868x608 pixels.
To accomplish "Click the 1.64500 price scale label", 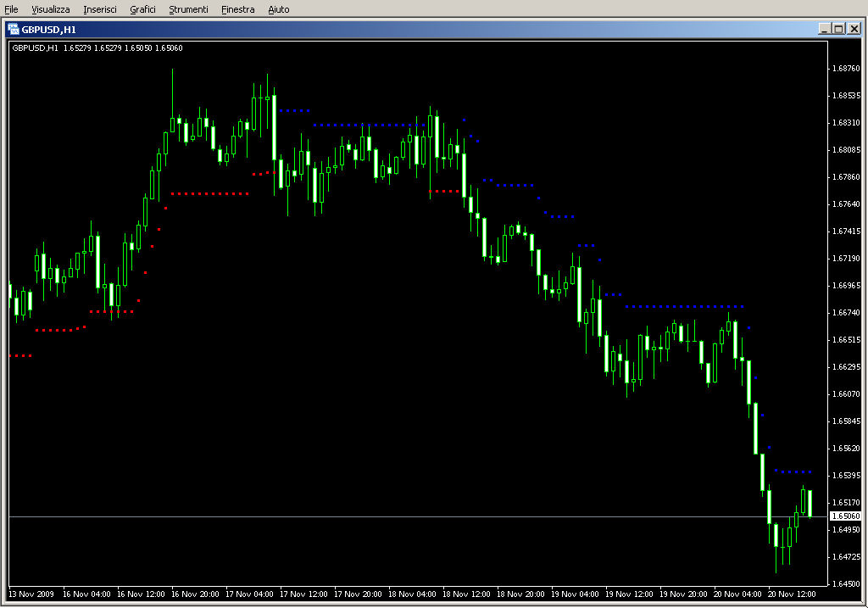I will click(847, 583).
